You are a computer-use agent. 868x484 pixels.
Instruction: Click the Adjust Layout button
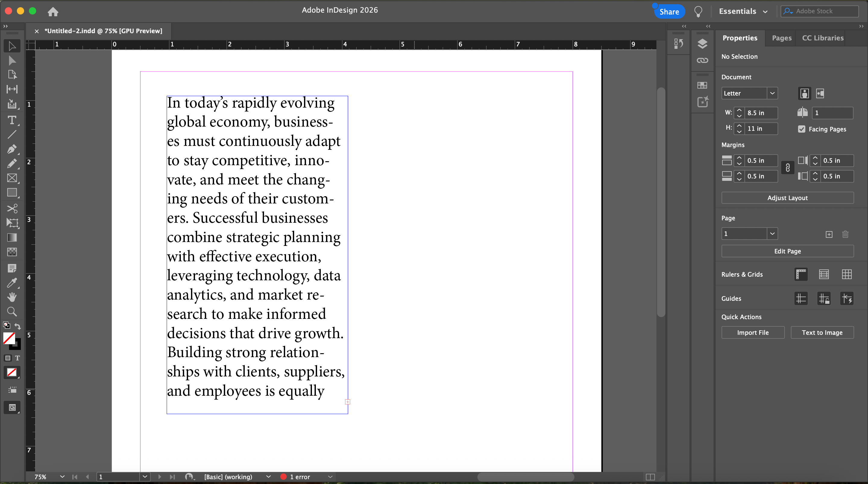(787, 198)
